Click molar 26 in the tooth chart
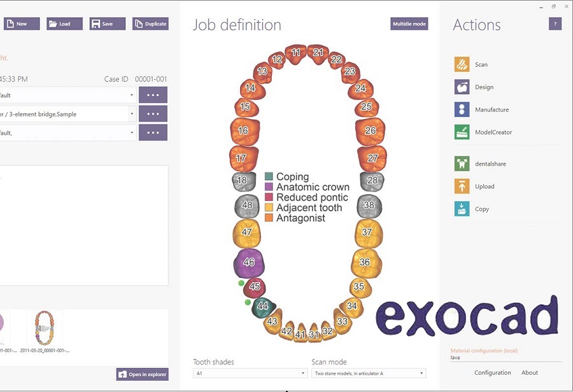The height and width of the screenshot is (392, 573). click(x=370, y=132)
